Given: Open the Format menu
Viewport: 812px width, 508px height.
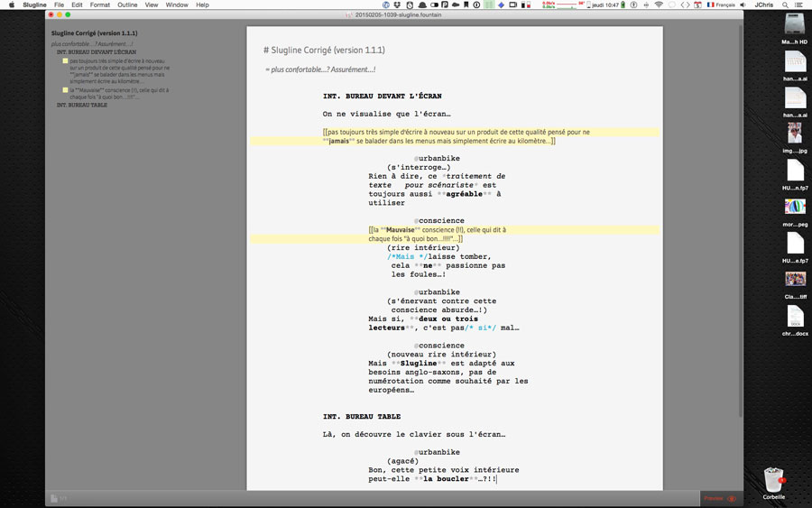Looking at the screenshot, I should (x=100, y=5).
